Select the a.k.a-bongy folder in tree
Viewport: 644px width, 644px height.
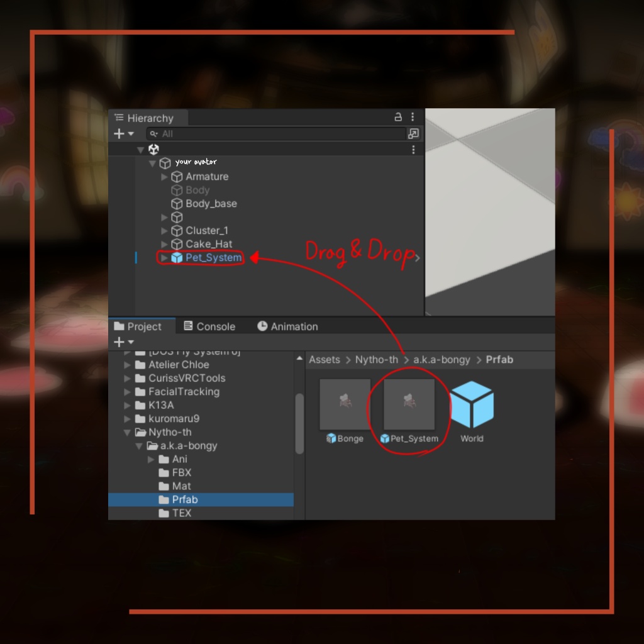point(189,446)
